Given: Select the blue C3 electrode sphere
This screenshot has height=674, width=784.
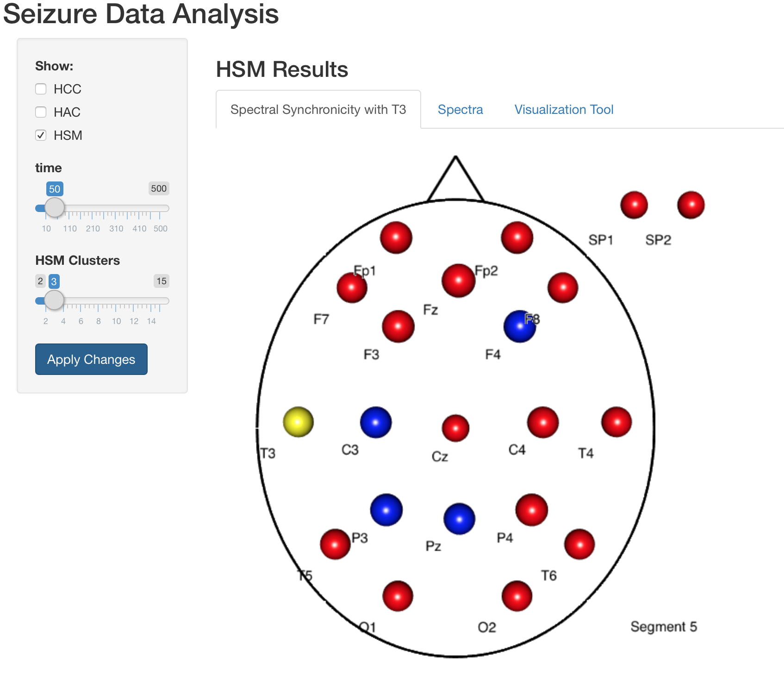Looking at the screenshot, I should pos(376,422).
